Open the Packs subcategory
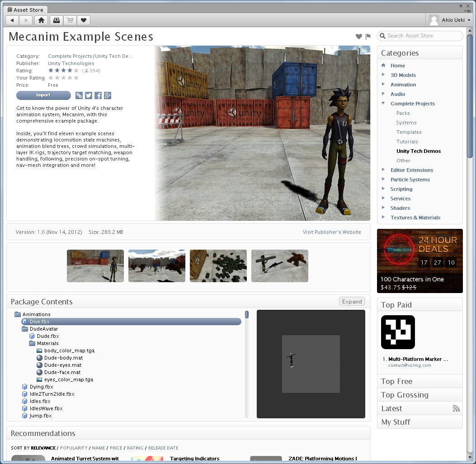 [x=403, y=113]
